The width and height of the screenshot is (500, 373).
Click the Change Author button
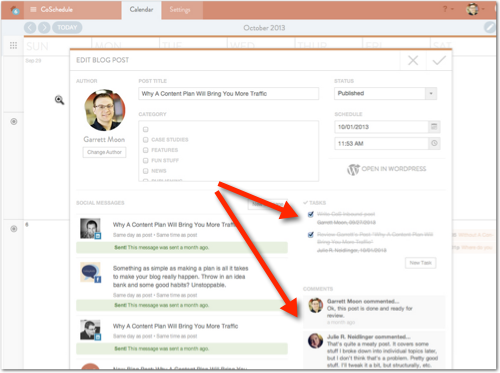click(x=104, y=152)
